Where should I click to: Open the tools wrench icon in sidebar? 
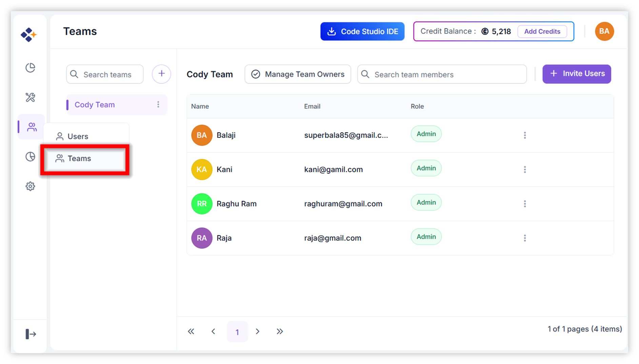point(31,98)
